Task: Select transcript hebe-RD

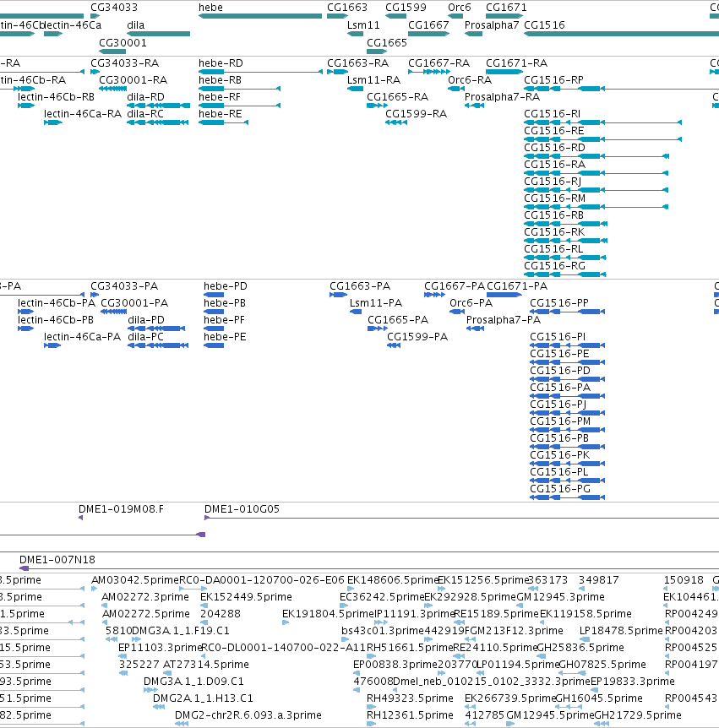Action: tap(260, 72)
